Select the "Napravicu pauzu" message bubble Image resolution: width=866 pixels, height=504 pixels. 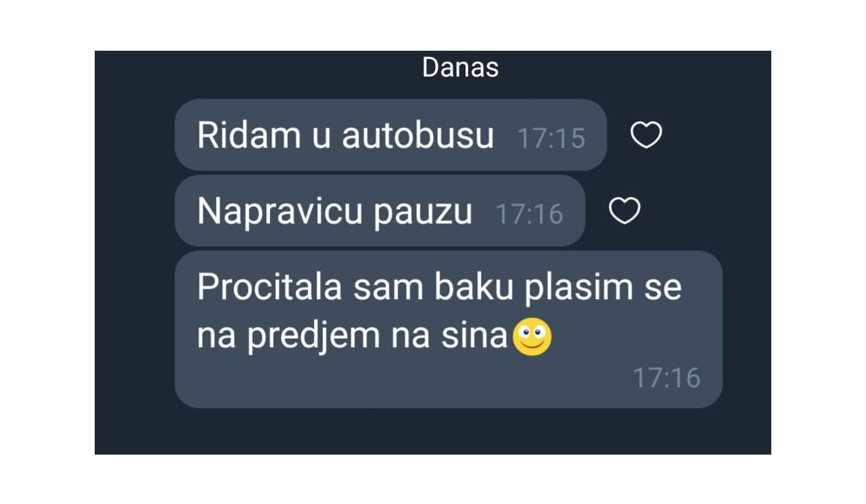[380, 211]
